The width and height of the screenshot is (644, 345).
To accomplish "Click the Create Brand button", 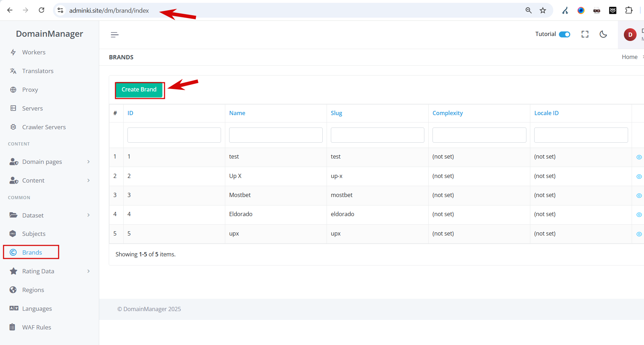I will click(x=139, y=90).
